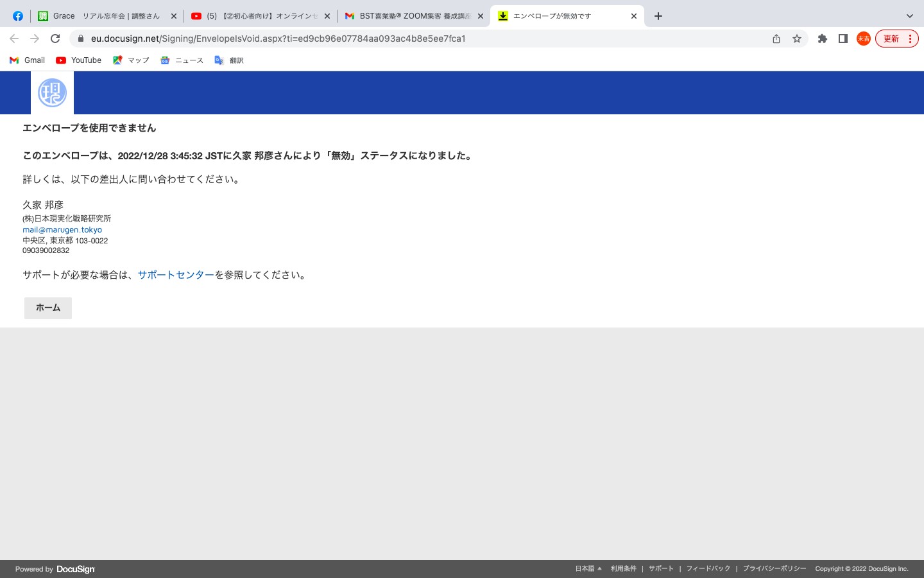Bookmark this page with the star

[x=797, y=39]
